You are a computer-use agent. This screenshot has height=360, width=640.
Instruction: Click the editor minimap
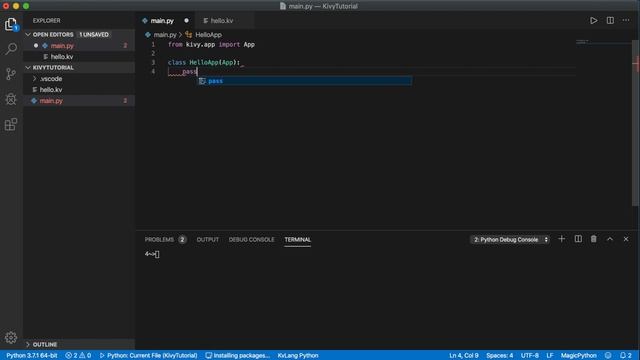point(603,43)
